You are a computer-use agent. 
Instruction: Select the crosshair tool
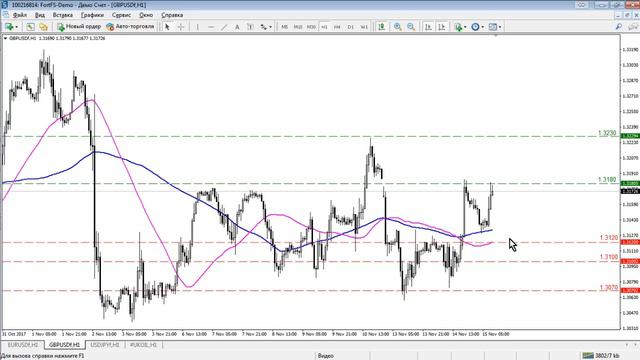(181, 27)
